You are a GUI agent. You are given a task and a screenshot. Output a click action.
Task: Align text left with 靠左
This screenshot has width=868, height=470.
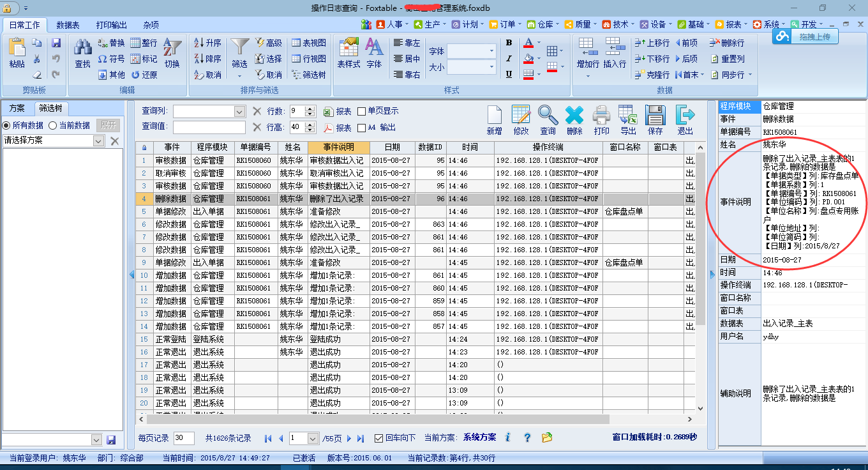[407, 43]
